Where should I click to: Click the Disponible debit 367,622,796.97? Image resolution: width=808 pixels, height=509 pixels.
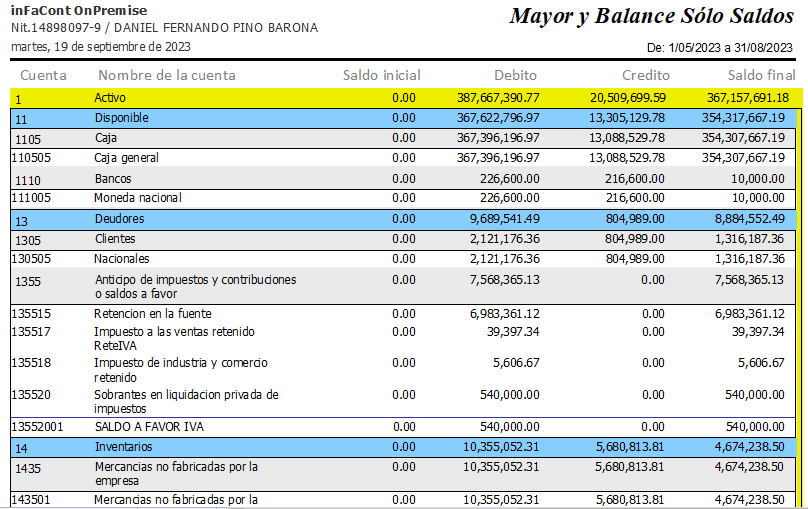pyautogui.click(x=498, y=118)
